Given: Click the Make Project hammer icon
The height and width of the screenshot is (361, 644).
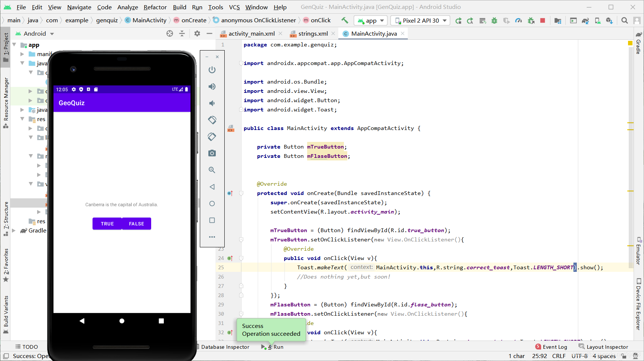Looking at the screenshot, I should click(x=345, y=20).
